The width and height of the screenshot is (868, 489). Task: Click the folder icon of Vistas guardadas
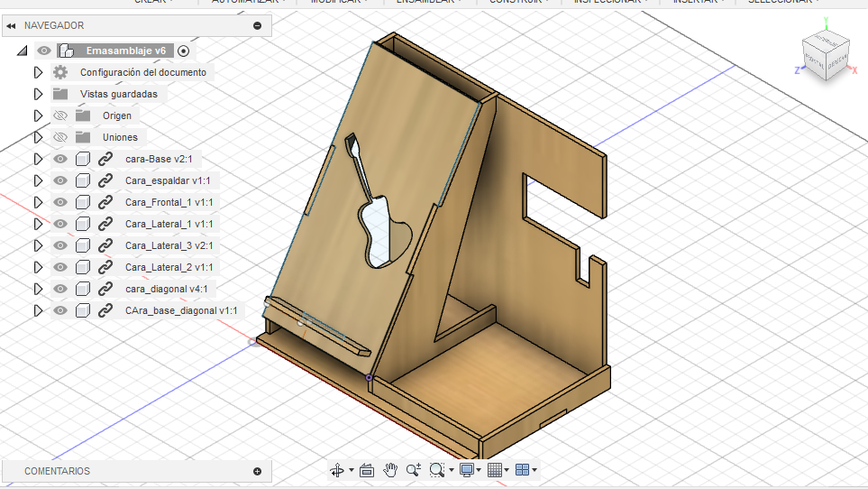coord(60,94)
